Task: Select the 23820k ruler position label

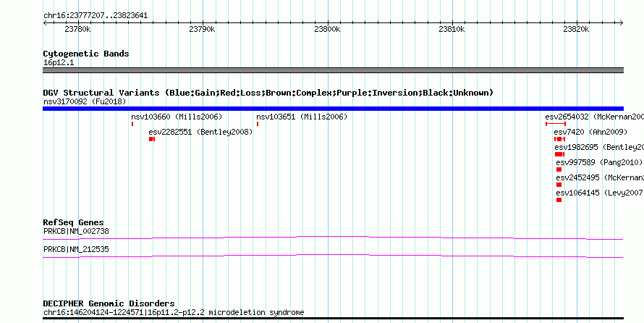Action: click(576, 29)
